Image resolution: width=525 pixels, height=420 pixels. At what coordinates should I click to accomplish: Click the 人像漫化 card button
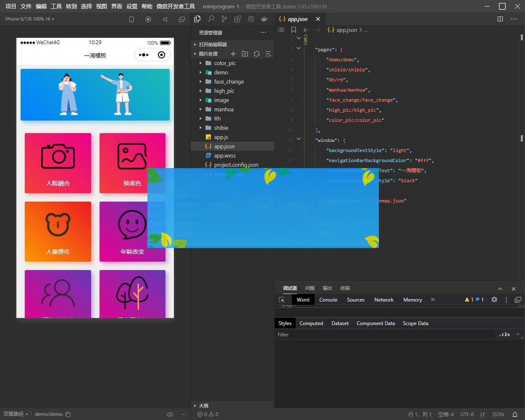(x=58, y=231)
